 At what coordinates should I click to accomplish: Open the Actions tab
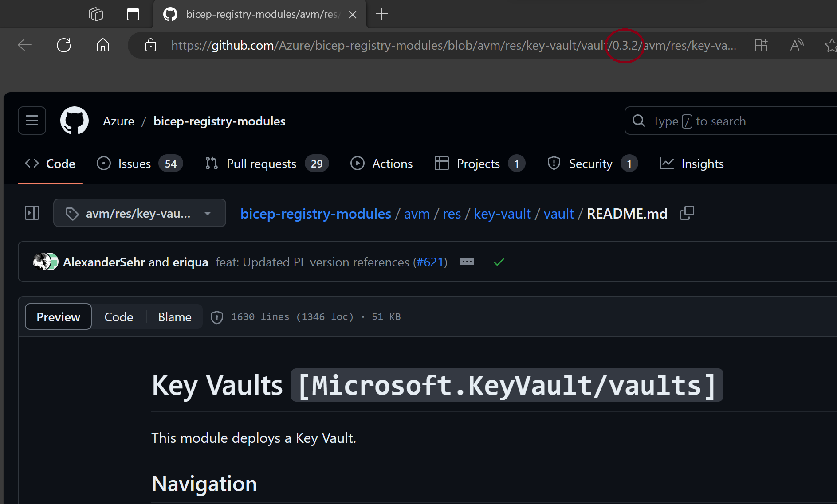(x=381, y=164)
